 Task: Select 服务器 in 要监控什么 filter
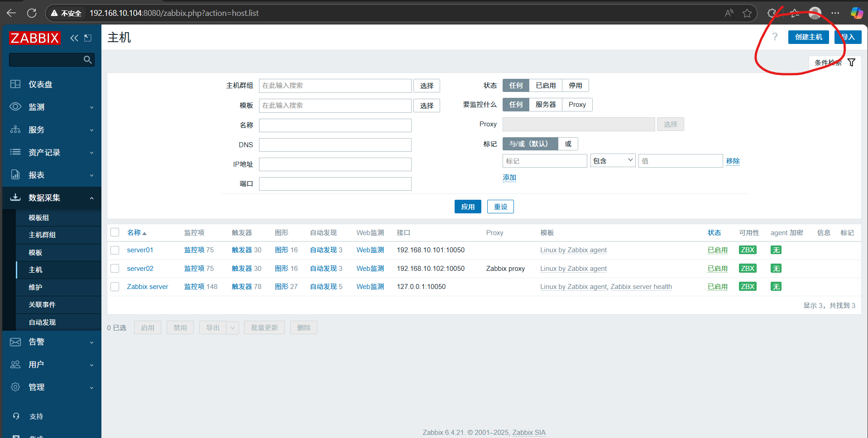click(x=546, y=105)
